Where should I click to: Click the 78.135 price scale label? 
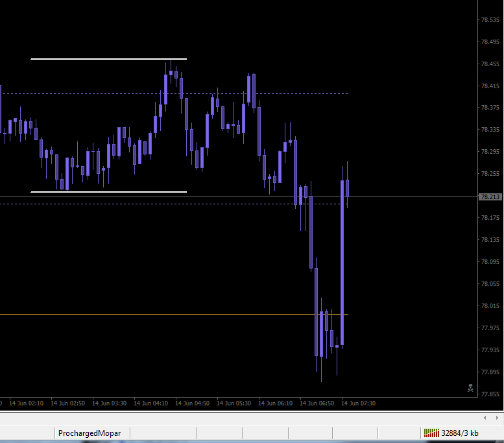pyautogui.click(x=490, y=240)
